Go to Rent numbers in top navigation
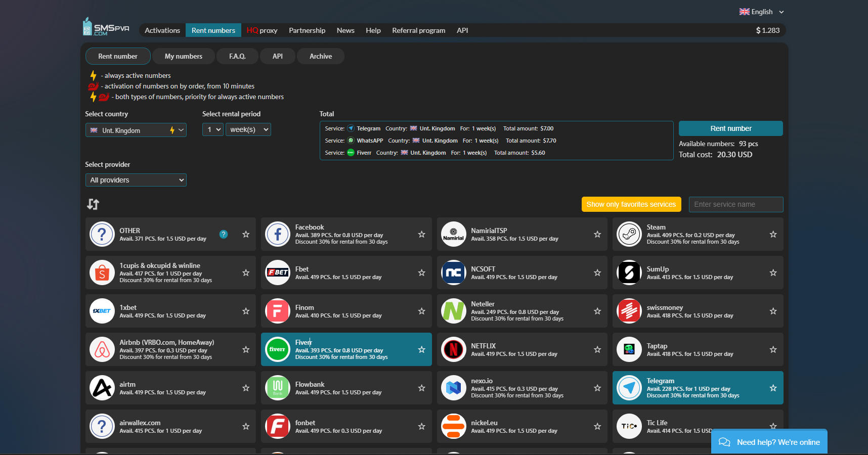Image resolution: width=868 pixels, height=455 pixels. pos(213,30)
